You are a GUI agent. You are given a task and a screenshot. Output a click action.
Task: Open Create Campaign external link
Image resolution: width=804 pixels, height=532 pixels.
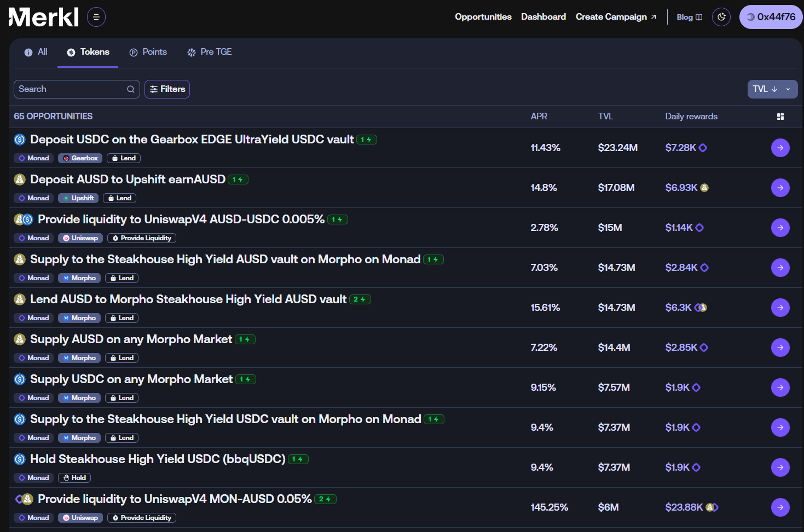pyautogui.click(x=616, y=17)
